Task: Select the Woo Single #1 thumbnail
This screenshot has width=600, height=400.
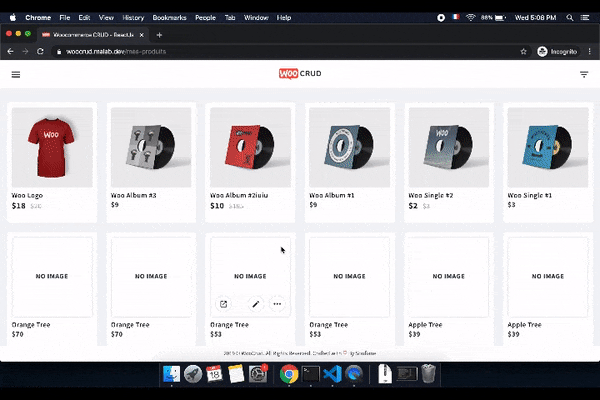Action: (x=548, y=147)
